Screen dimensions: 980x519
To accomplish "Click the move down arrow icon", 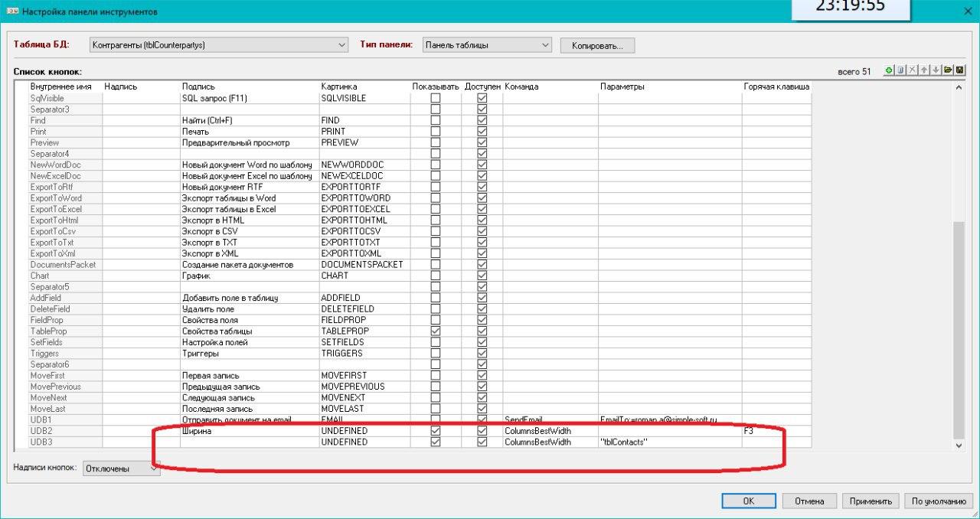I will point(936,70).
